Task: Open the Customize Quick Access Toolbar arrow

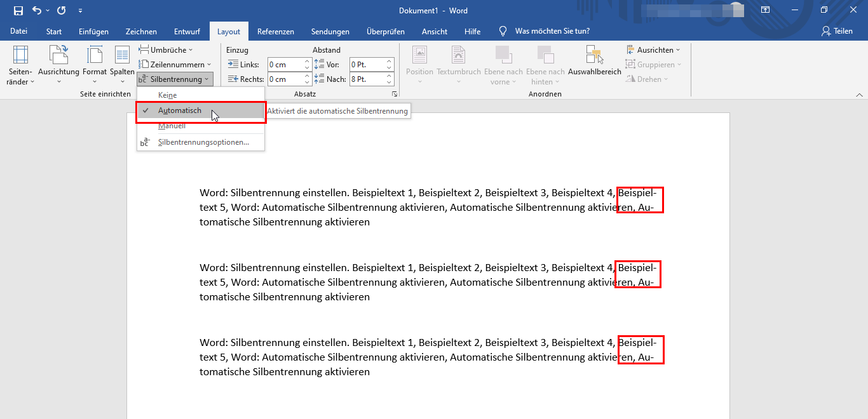Action: [x=80, y=11]
